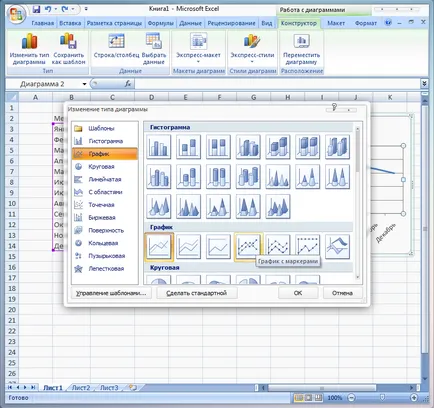Select stacked column histogram thumbnail
Image resolution: width=434 pixels, height=408 pixels.
click(x=188, y=146)
